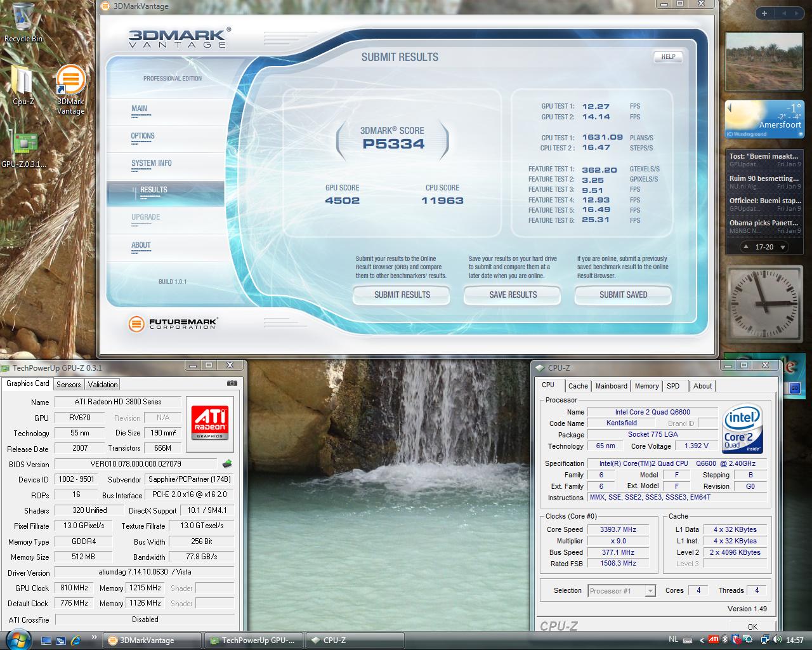Image resolution: width=812 pixels, height=650 pixels.
Task: Click the ATI tray icon
Action: tap(714, 640)
